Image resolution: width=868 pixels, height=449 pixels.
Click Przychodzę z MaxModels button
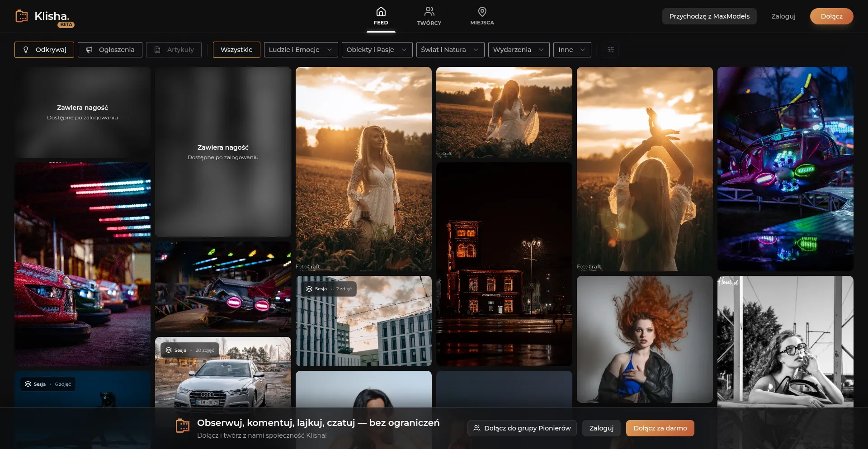709,16
